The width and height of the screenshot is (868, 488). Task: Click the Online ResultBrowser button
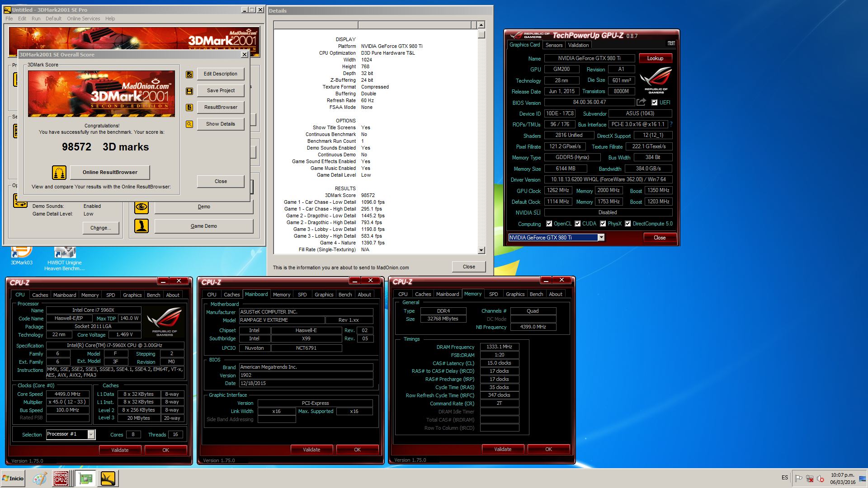(x=110, y=172)
